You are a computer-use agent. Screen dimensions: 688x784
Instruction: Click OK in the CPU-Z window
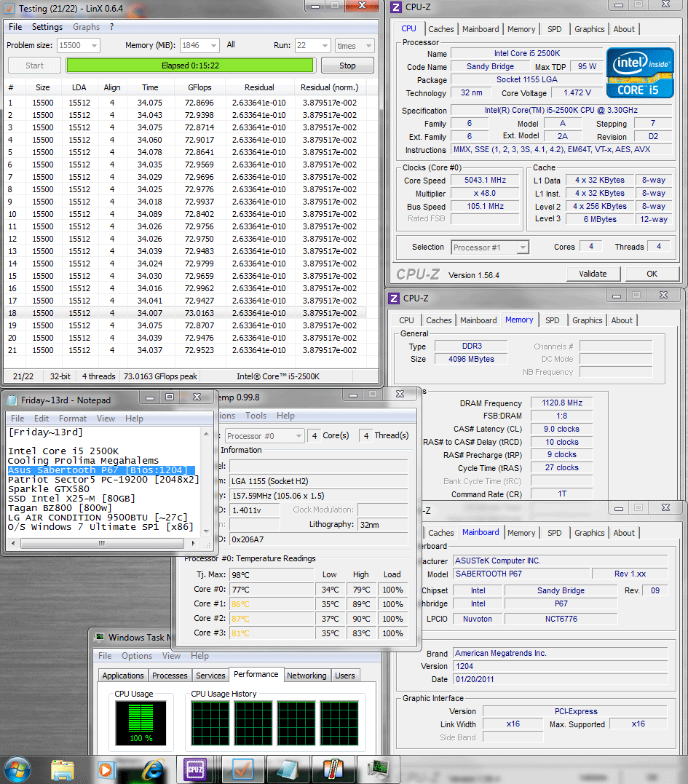click(652, 274)
